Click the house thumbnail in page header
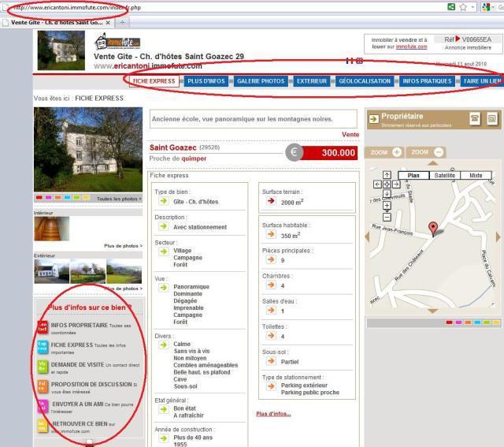The height and width of the screenshot is (447, 504). click(61, 50)
